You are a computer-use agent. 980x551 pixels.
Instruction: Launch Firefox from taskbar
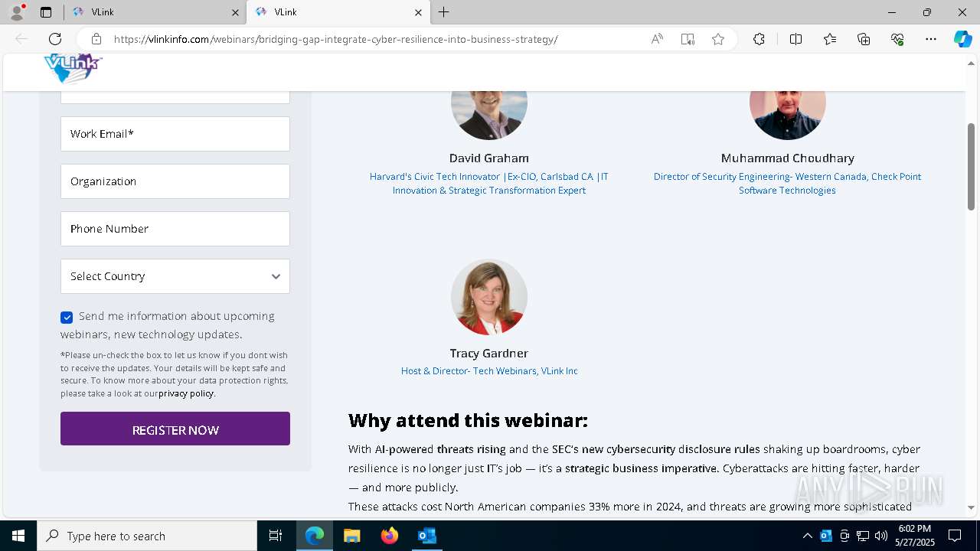(390, 536)
